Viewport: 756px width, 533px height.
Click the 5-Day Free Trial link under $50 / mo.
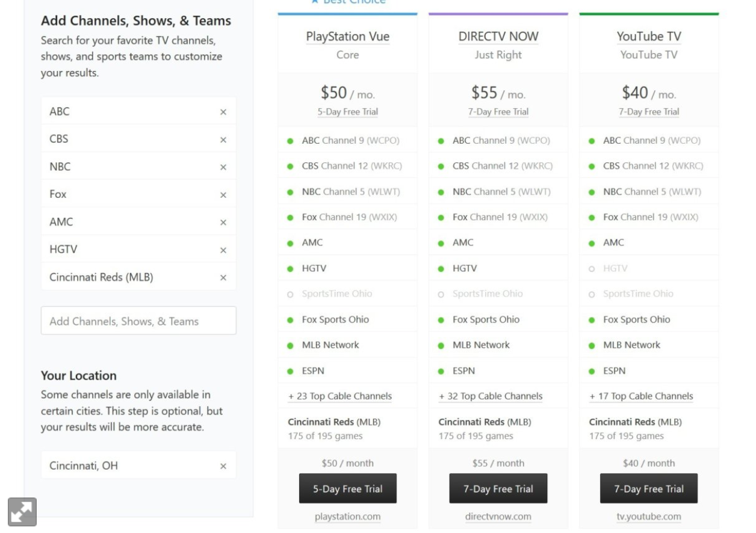click(348, 112)
